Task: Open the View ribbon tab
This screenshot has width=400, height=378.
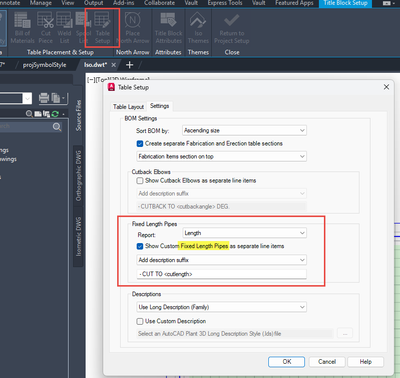Action: coord(68,3)
